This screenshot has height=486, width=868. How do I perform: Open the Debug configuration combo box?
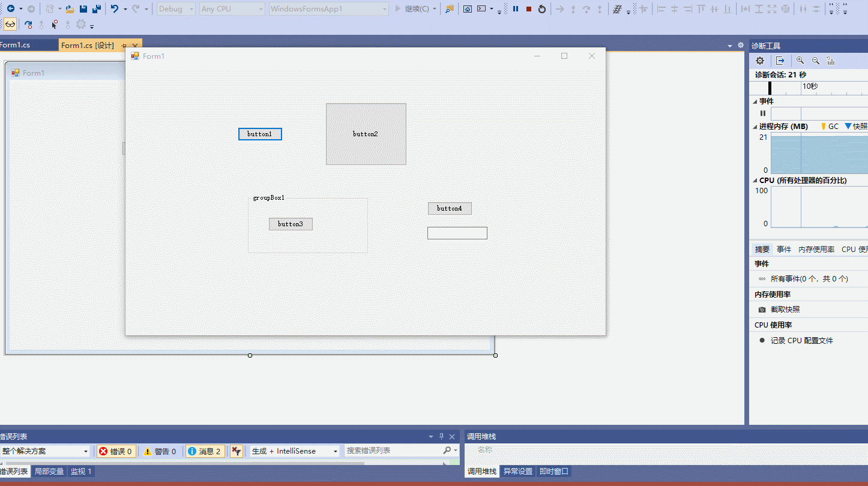176,9
